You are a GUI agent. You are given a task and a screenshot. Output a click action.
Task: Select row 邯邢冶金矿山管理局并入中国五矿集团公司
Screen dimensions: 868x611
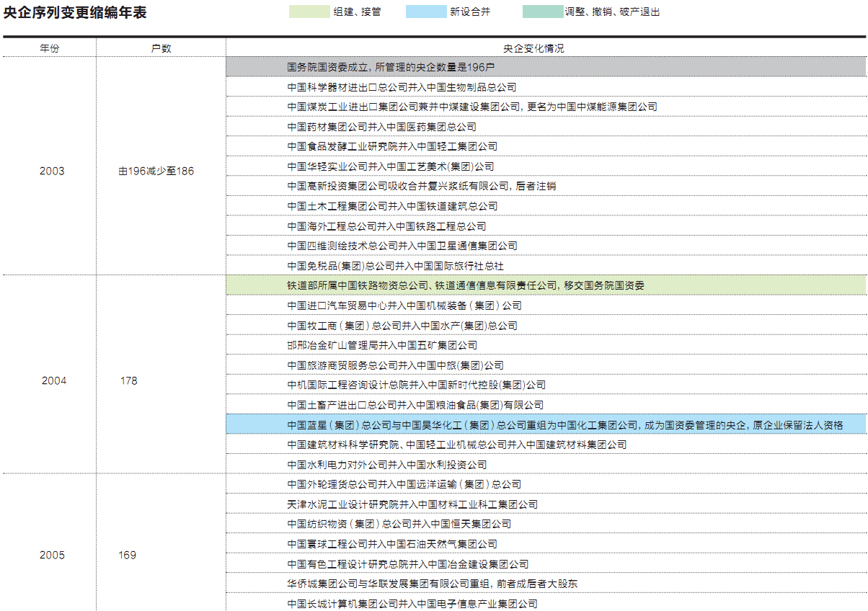[546, 345]
